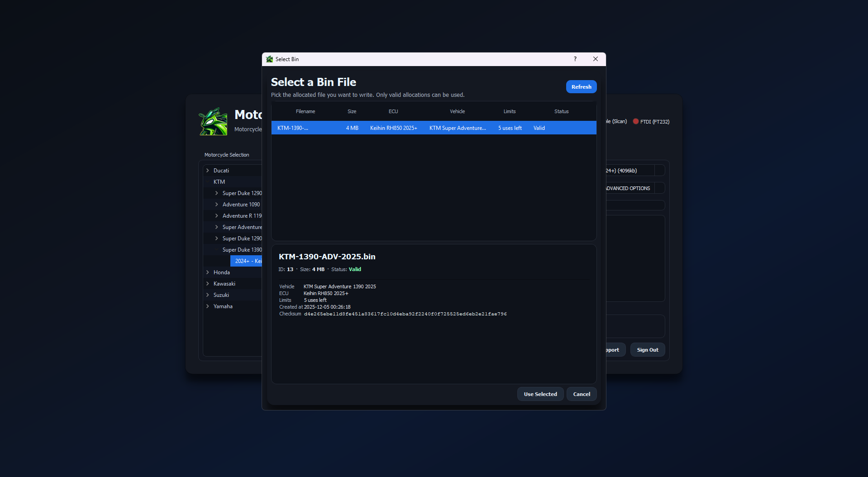This screenshot has width=868, height=477.
Task: Select the Yamaha brand label
Action: point(223,306)
